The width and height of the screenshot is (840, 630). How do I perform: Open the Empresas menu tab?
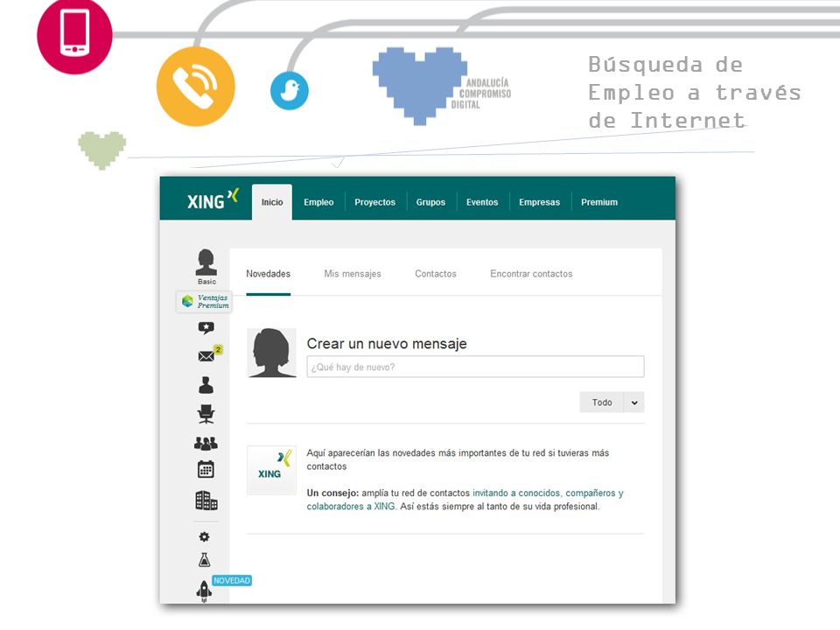(540, 202)
